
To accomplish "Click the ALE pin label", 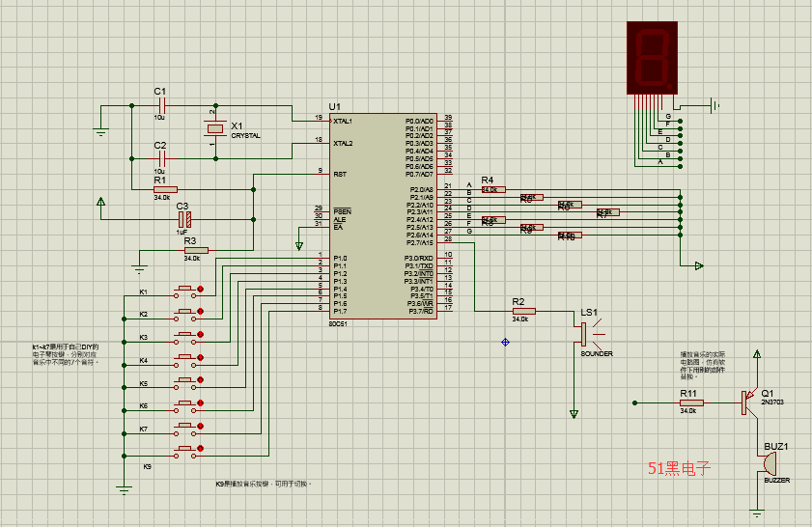I will pyautogui.click(x=340, y=219).
